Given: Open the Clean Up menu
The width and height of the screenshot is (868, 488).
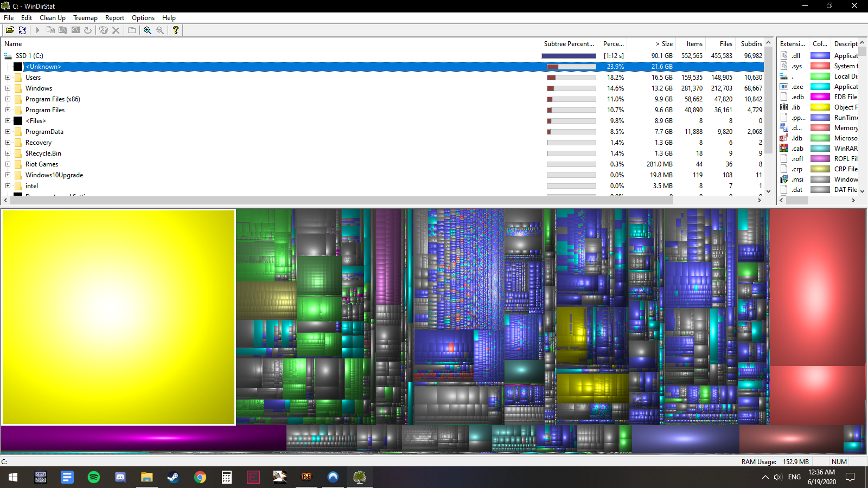Looking at the screenshot, I should 53,18.
